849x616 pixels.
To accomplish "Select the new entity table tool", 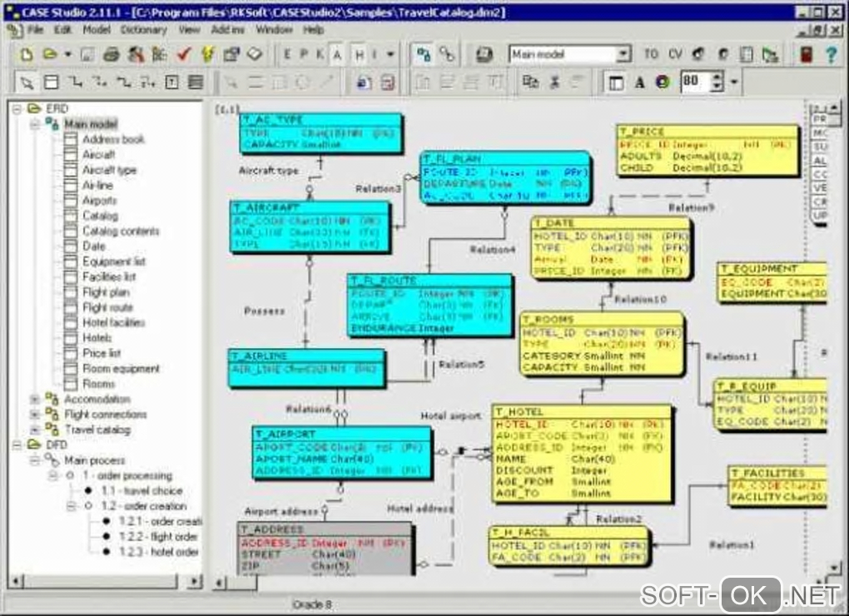I will tap(51, 82).
